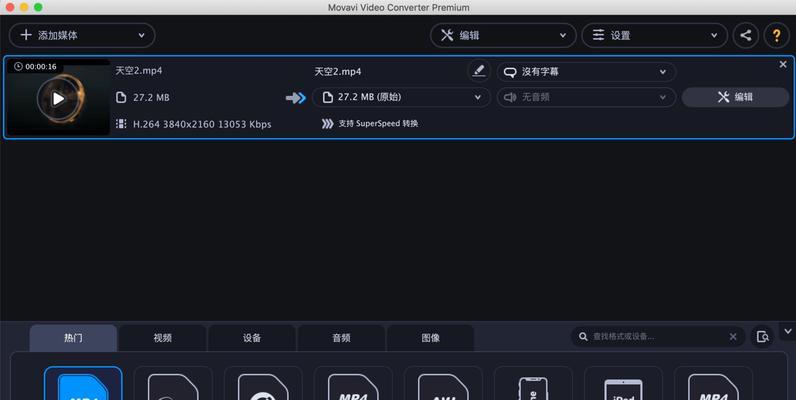Viewport: 796px width, 400px height.
Task: Clear the format search with the X
Action: (733, 337)
